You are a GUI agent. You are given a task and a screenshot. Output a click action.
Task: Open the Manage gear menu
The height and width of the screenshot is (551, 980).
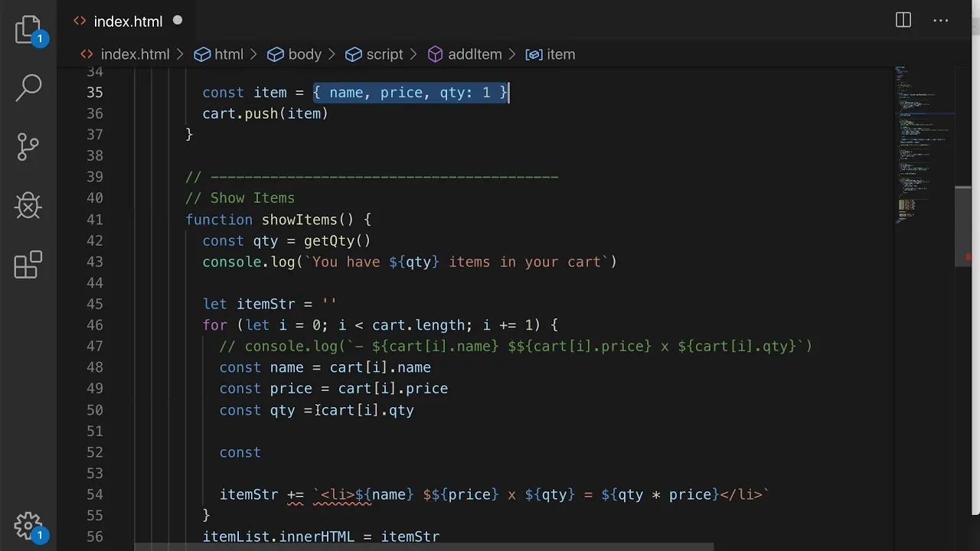click(28, 526)
